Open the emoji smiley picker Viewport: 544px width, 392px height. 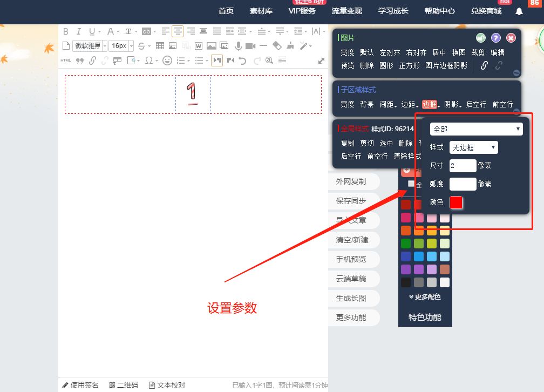tap(167, 60)
